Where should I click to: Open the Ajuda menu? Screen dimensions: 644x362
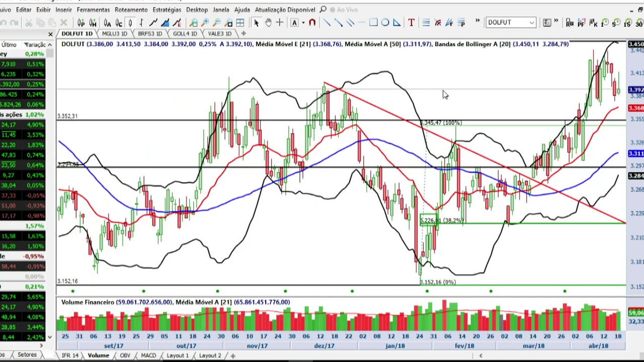coord(242,10)
